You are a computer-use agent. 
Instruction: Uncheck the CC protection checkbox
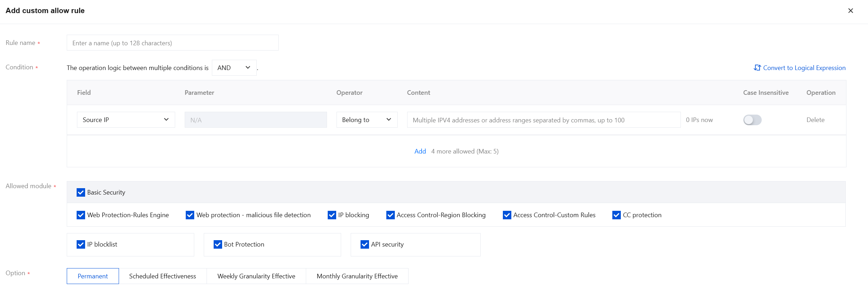[617, 215]
